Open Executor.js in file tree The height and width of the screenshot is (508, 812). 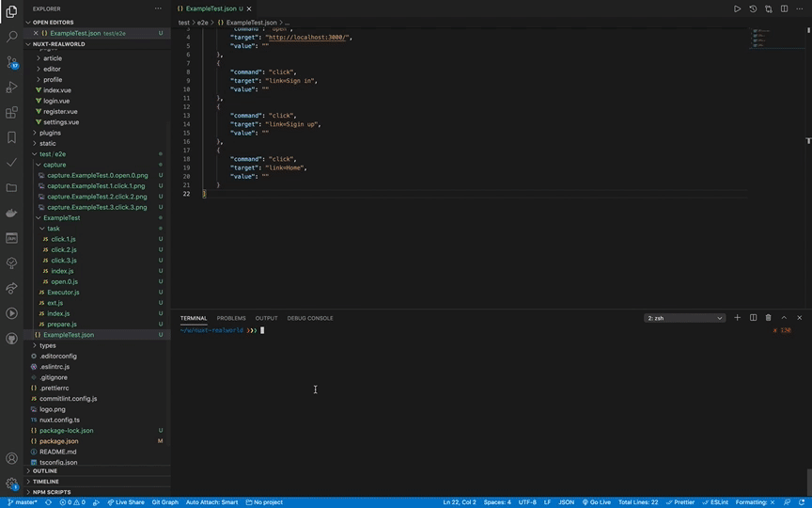pyautogui.click(x=63, y=293)
